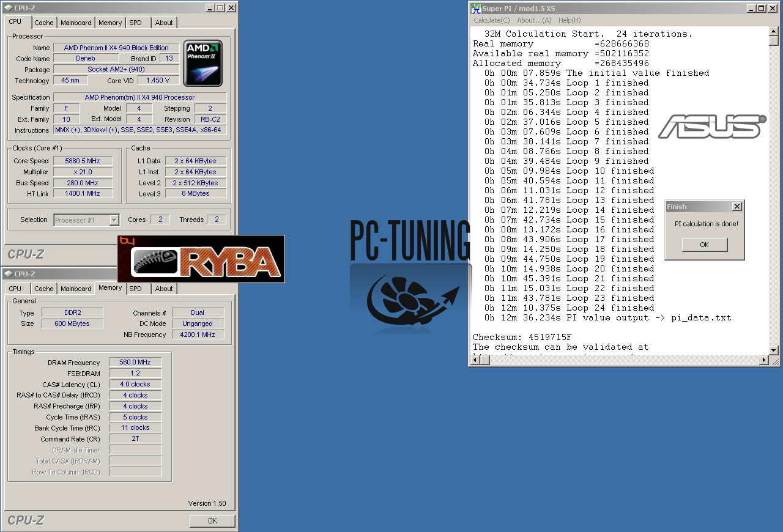783x532 pixels.
Task: Click the AMD Phenom II logo image
Action: click(203, 64)
